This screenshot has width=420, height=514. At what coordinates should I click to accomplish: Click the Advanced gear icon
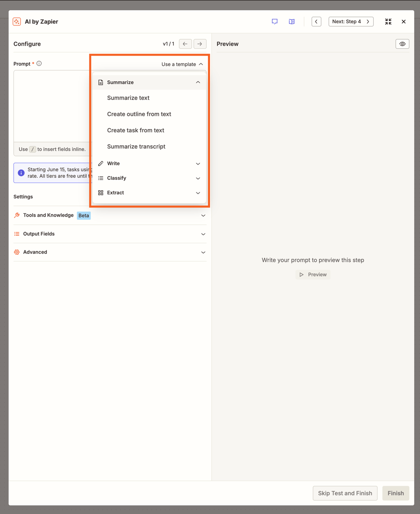[17, 252]
